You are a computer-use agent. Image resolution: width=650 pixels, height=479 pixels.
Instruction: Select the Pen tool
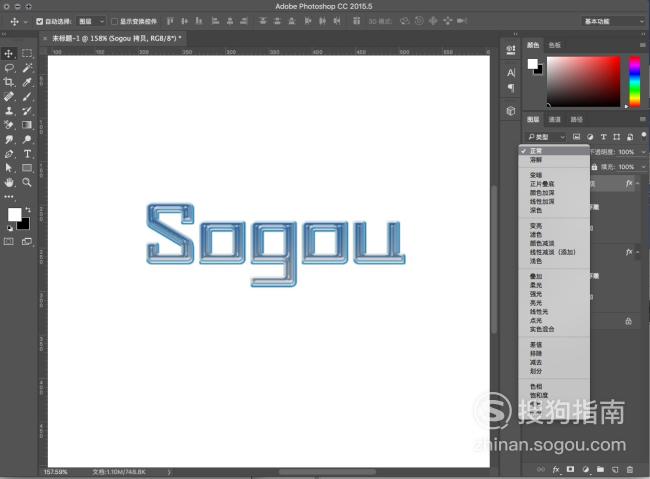tap(9, 154)
